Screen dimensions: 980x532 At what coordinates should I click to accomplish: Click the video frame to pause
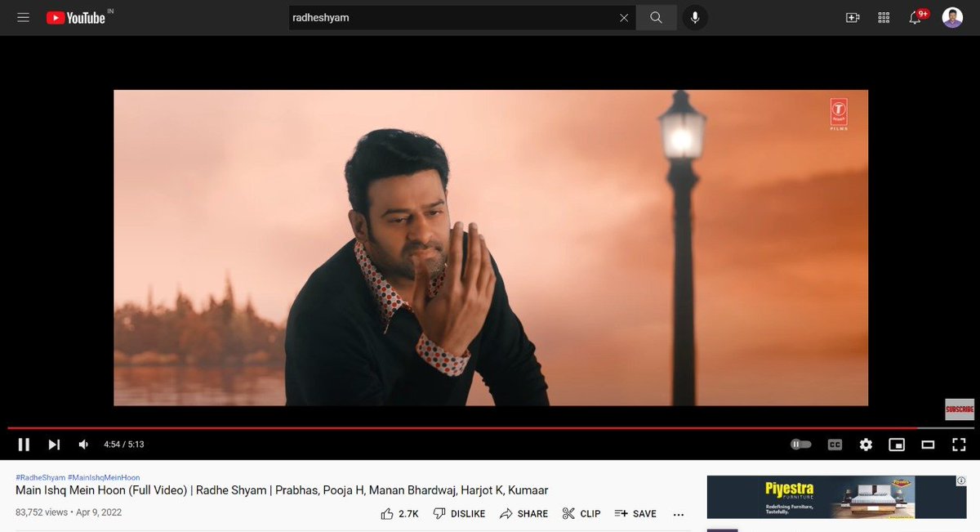coord(490,248)
